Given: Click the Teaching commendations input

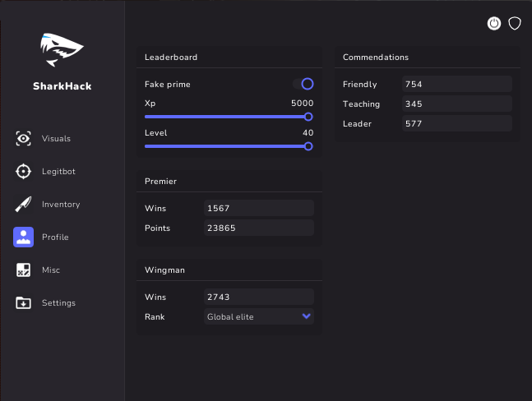Looking at the screenshot, I should [456, 104].
